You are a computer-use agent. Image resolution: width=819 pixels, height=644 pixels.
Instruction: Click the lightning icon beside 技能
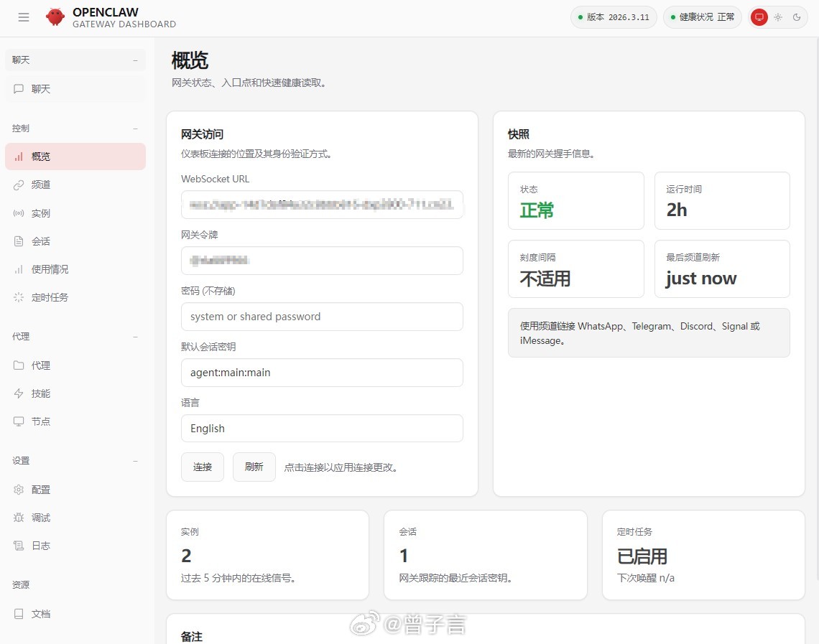coord(19,393)
